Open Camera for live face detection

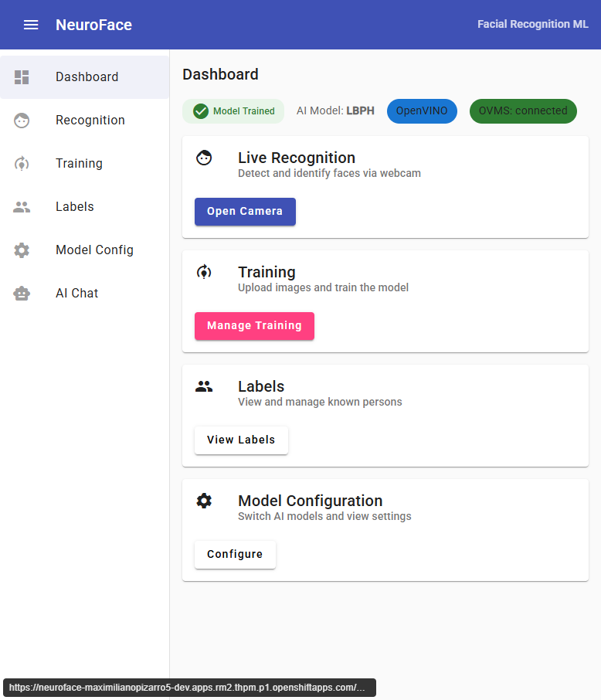[x=245, y=211]
